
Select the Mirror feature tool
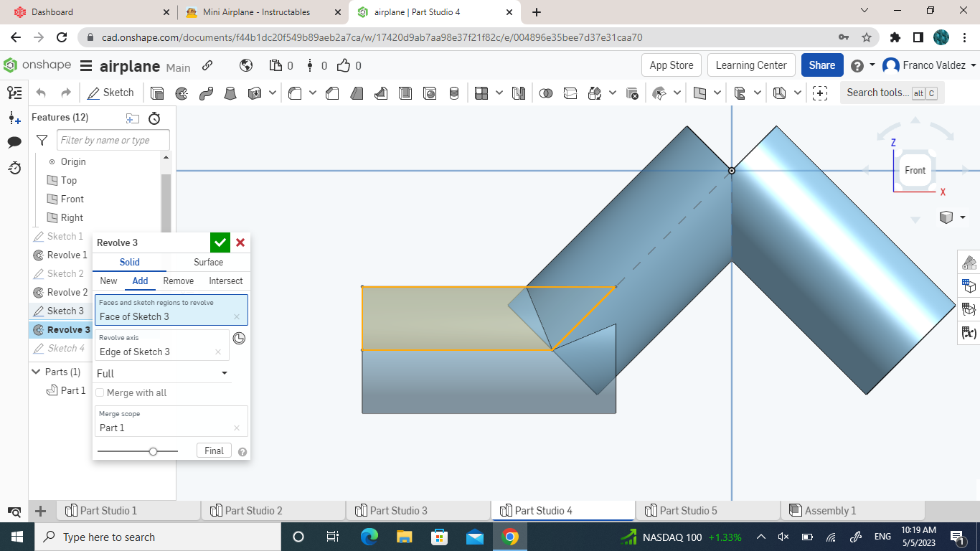tap(519, 93)
